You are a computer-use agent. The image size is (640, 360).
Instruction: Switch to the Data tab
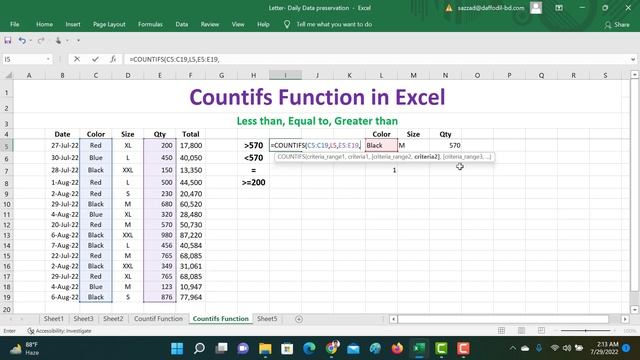(182, 24)
